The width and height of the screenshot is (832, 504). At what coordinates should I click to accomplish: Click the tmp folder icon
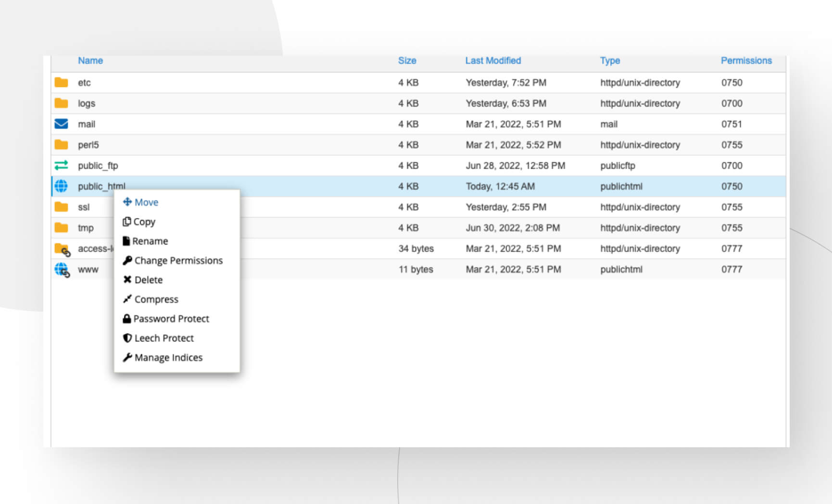coord(61,227)
